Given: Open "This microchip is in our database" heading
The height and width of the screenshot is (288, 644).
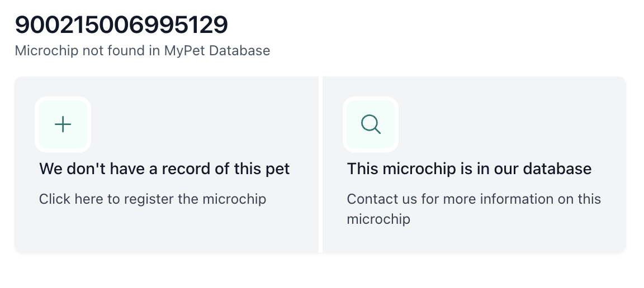Looking at the screenshot, I should coord(468,169).
